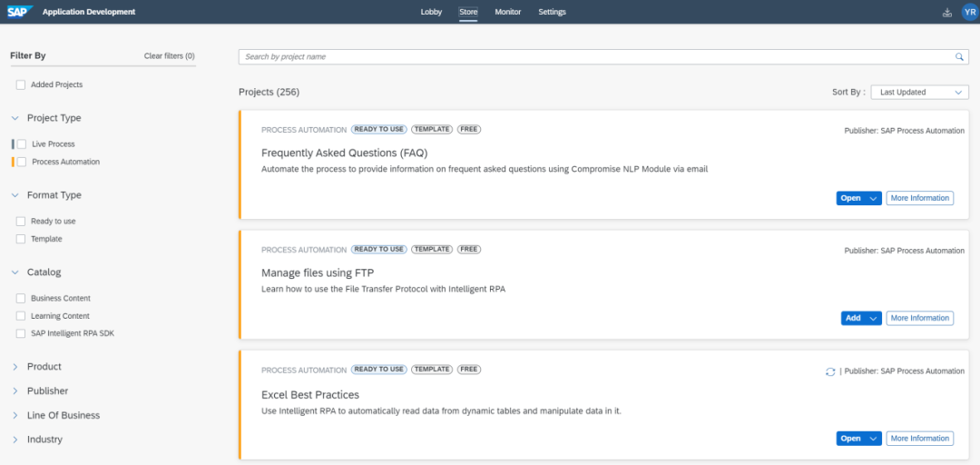
Task: Open the Sort By Last Updated dropdown
Action: (x=919, y=92)
